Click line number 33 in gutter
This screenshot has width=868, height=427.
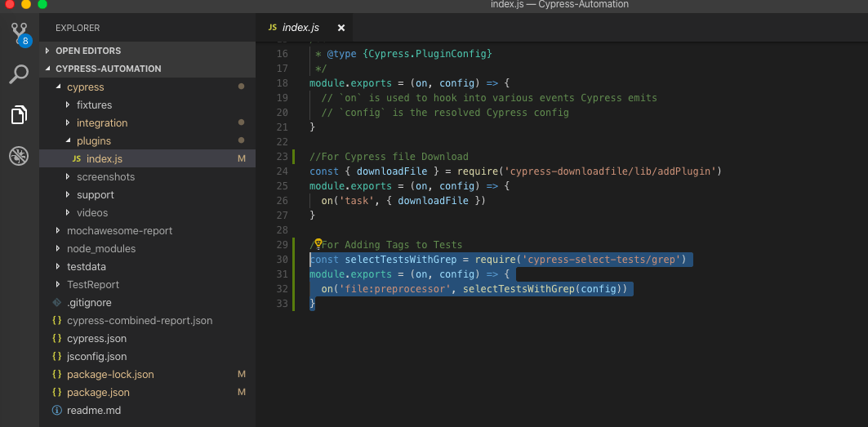pos(282,303)
